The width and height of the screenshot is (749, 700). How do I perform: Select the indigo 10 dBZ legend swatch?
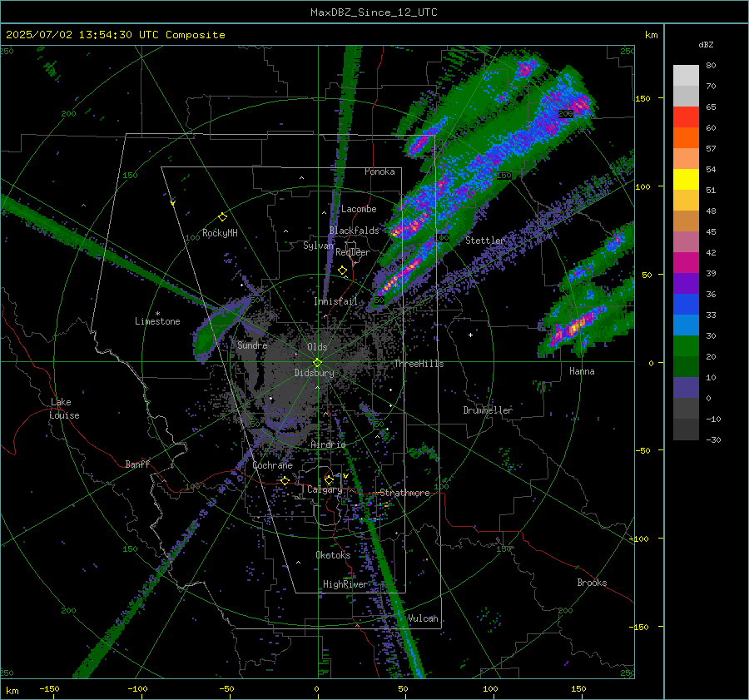(686, 387)
